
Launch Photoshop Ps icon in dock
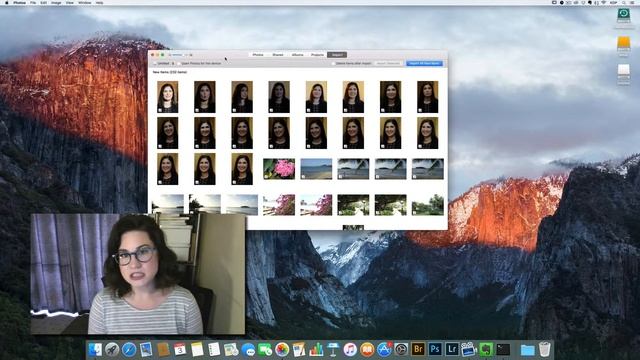pos(435,349)
